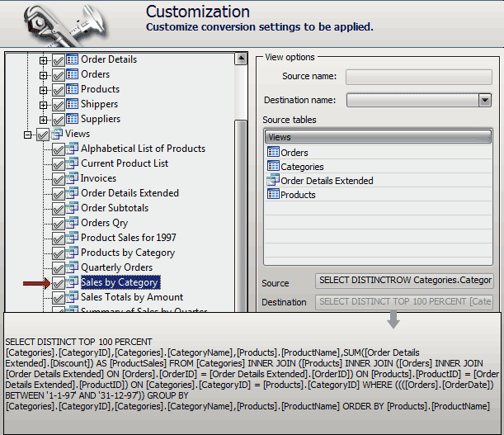Click the Suppliers table icon
The image size is (504, 435).
pos(72,119)
